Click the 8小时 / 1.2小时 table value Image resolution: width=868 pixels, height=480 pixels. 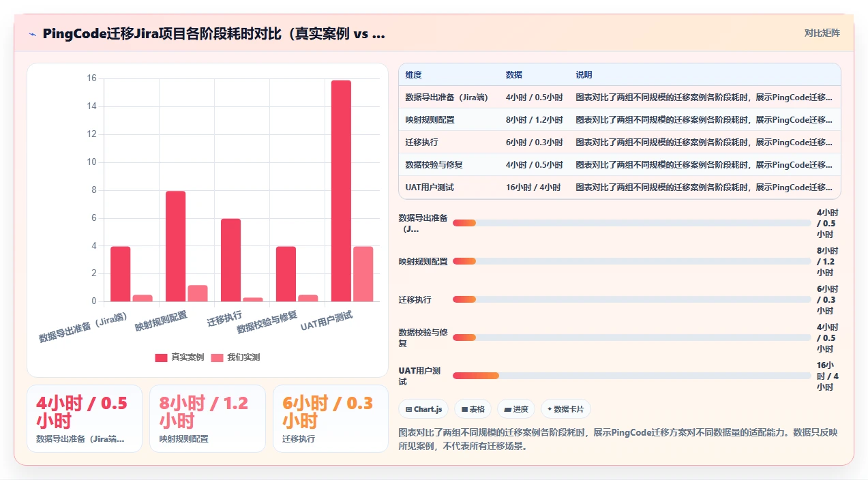coord(535,120)
